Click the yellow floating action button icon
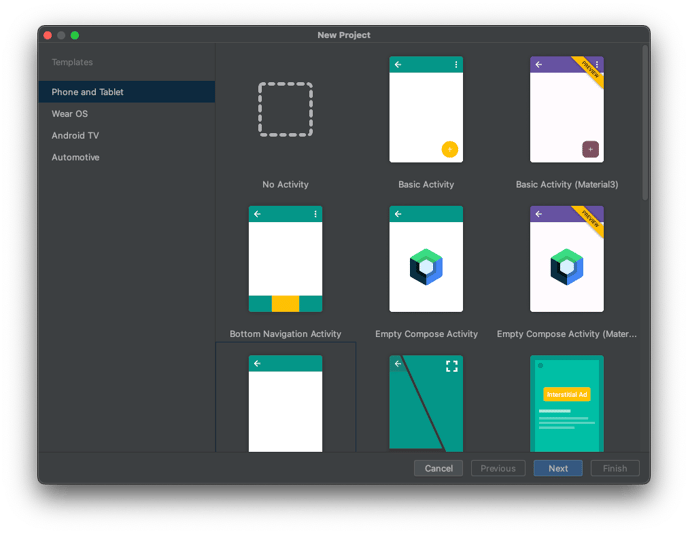The image size is (688, 534). (449, 149)
